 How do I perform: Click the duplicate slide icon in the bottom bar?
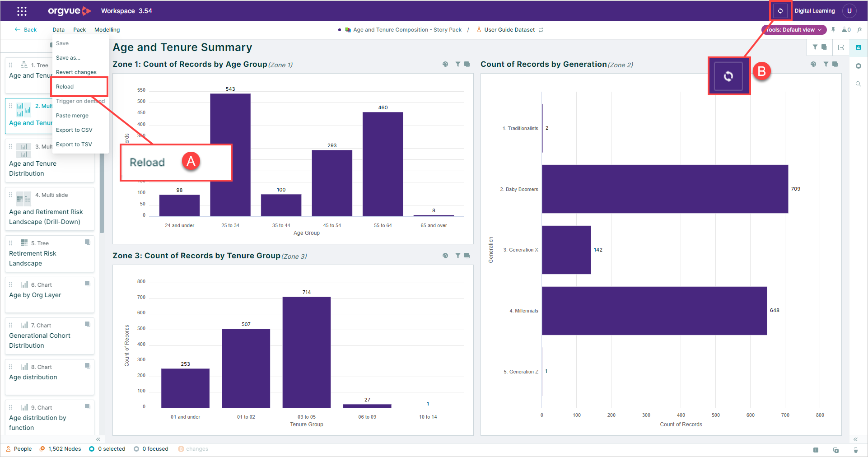click(836, 450)
